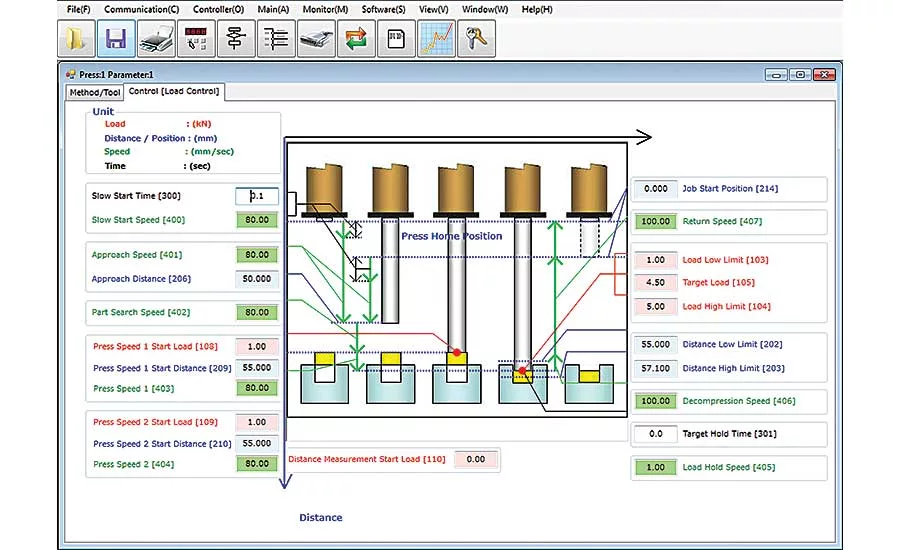Open the Monitor(M) menu
Screen dimensions: 900x550
point(325,9)
